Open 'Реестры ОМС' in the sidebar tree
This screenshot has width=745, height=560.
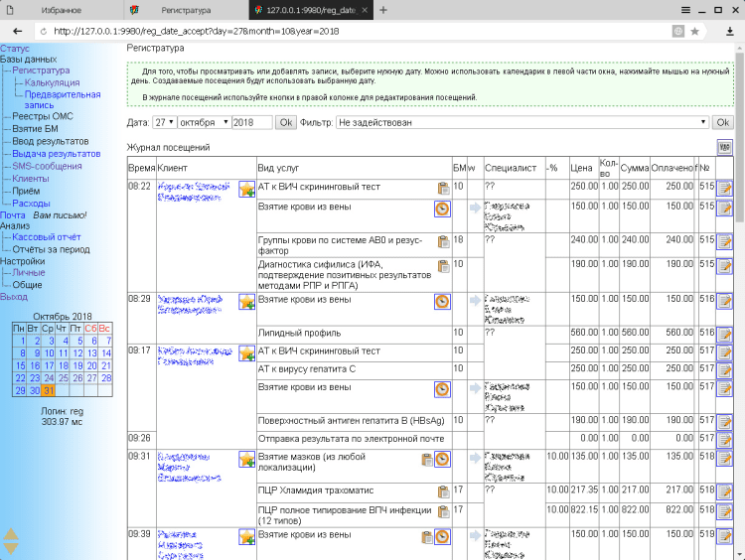coord(42,116)
